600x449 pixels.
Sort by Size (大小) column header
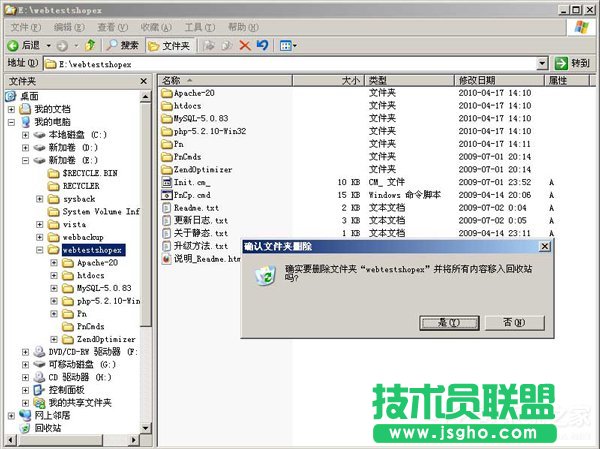point(328,80)
